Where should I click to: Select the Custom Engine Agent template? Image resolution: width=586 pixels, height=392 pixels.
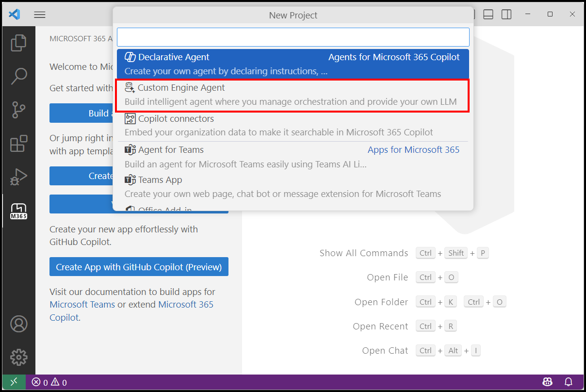(293, 93)
